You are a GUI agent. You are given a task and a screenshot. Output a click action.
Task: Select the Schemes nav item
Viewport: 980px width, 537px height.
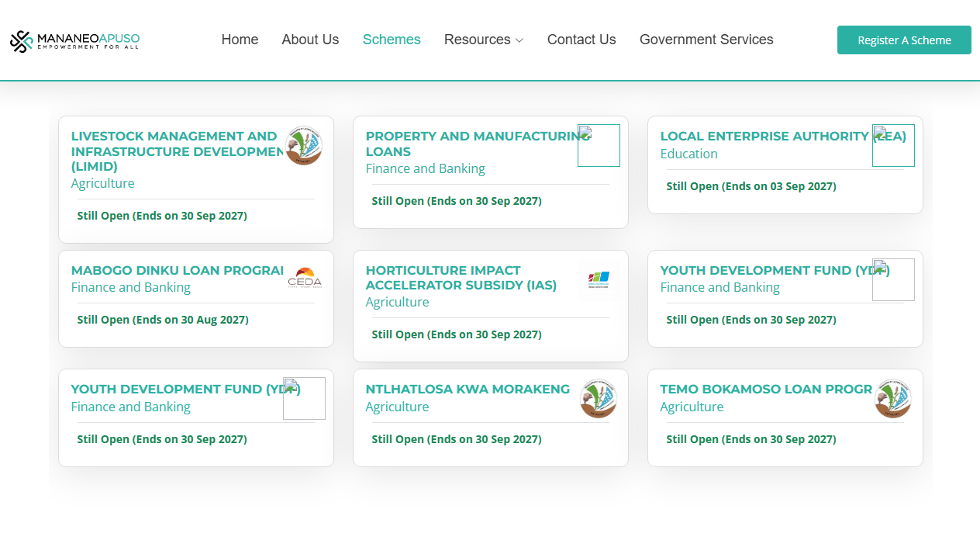point(392,40)
